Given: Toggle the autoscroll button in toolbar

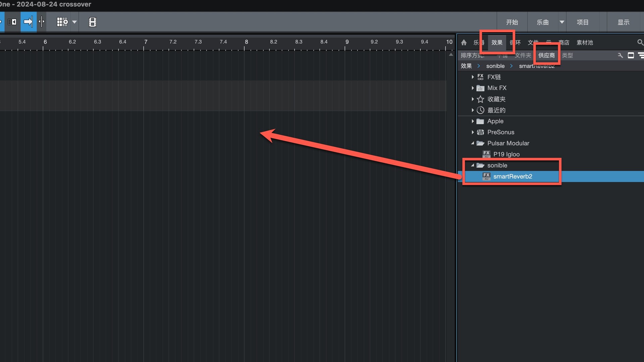Looking at the screenshot, I should (12, 22).
